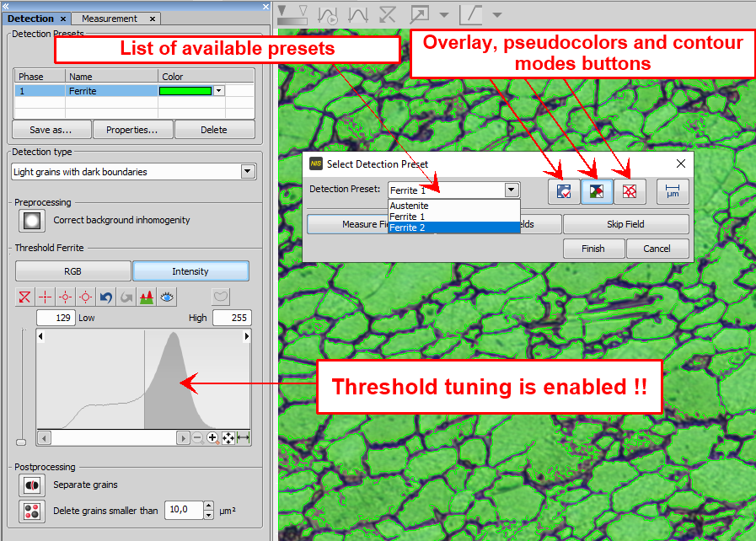This screenshot has height=541, width=756.
Task: Select the red-green histogram peaks icon
Action: (147, 297)
